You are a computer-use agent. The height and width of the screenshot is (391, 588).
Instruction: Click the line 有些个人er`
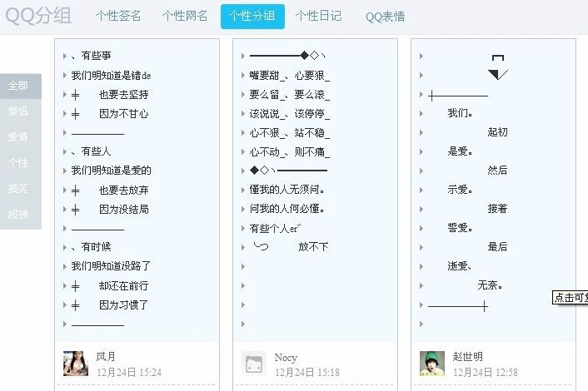[x=275, y=228]
